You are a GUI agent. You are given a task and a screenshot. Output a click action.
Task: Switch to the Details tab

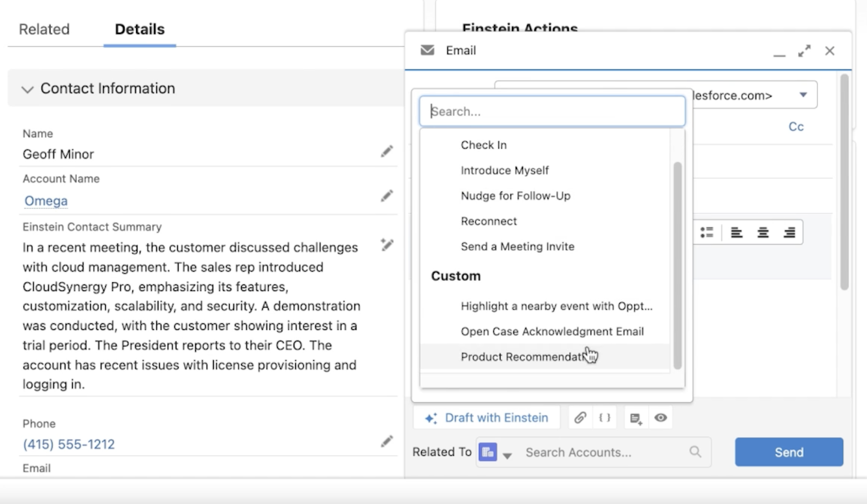tap(140, 29)
